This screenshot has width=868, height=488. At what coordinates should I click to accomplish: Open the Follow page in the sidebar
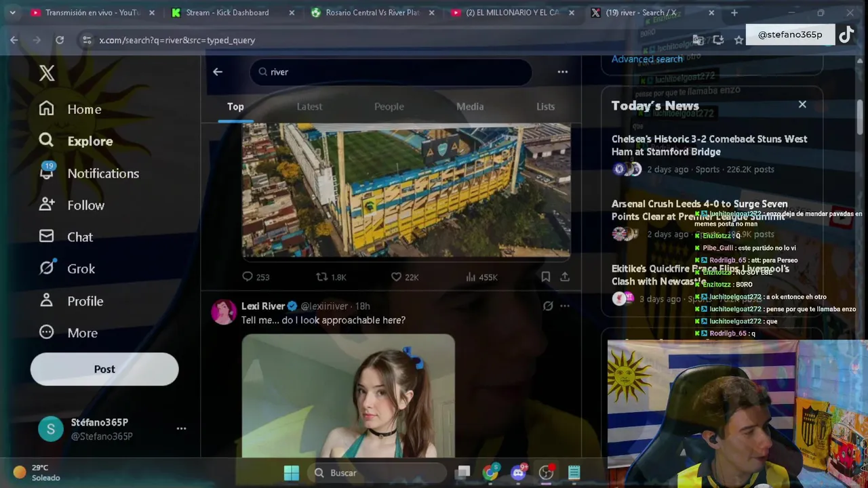pyautogui.click(x=72, y=205)
